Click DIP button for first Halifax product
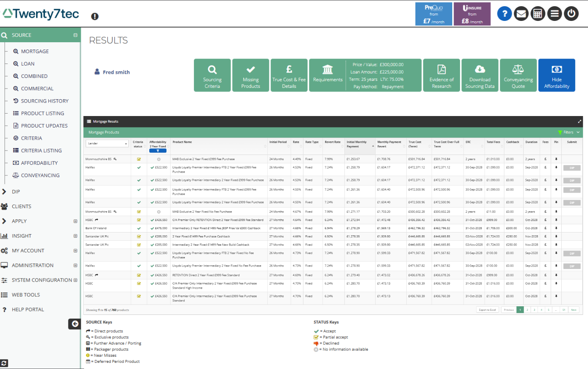Image resolution: width=588 pixels, height=369 pixels. click(x=572, y=168)
